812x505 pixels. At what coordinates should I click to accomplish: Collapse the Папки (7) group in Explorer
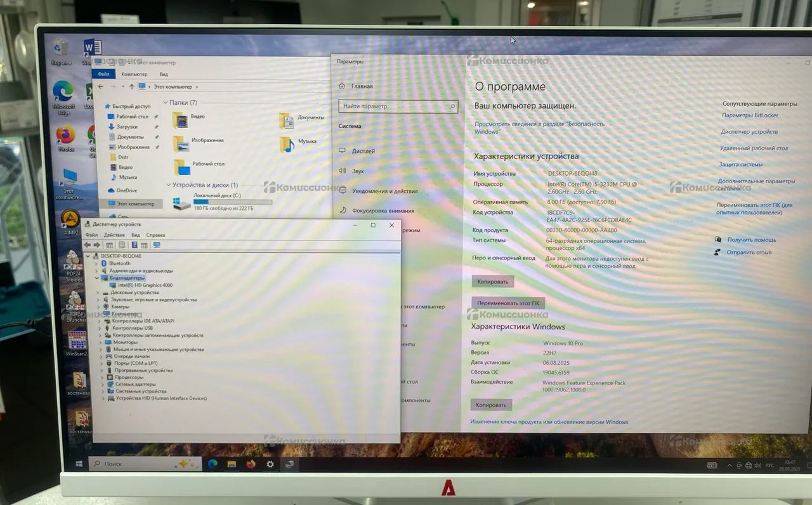pos(166,103)
